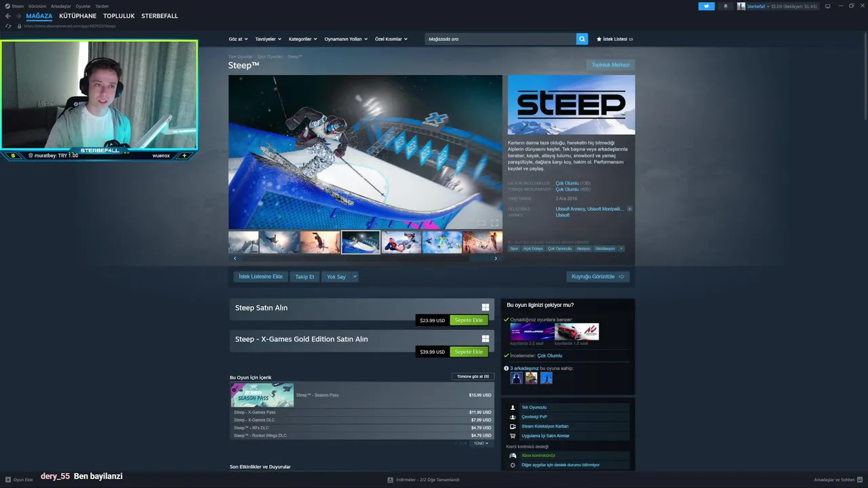
Task: Click the forward navigation arrow
Action: (18, 16)
